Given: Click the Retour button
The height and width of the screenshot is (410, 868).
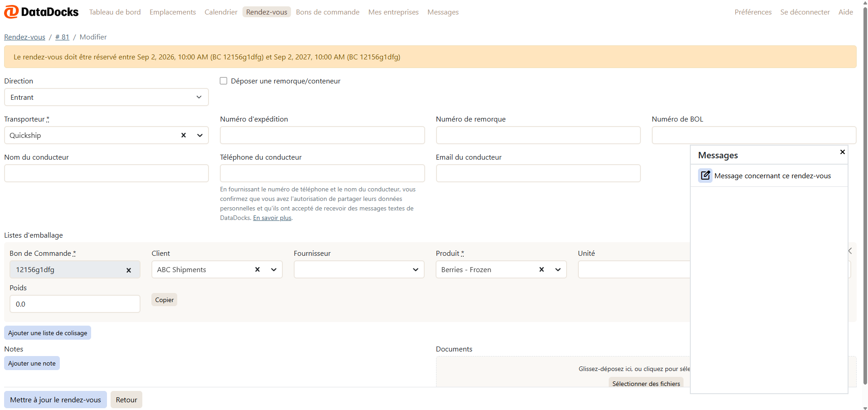Looking at the screenshot, I should coord(126,400).
